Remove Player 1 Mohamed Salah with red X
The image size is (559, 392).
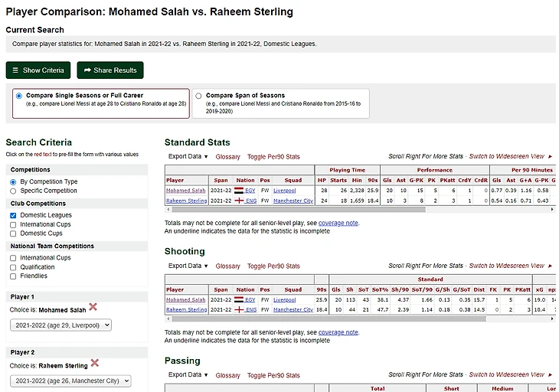point(93,307)
